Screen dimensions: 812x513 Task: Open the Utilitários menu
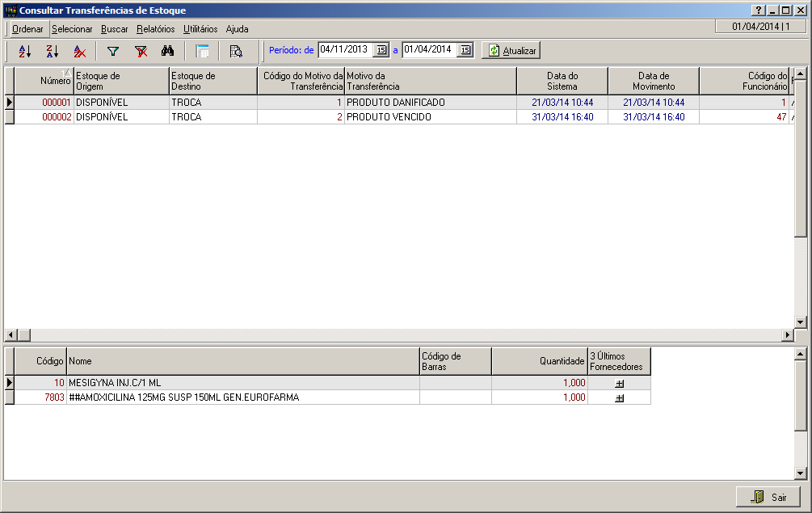[200, 29]
